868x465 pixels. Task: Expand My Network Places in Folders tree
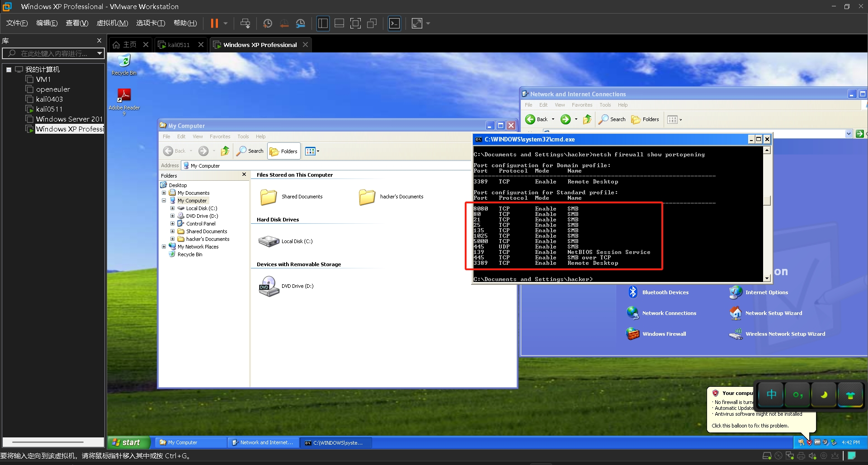(164, 247)
